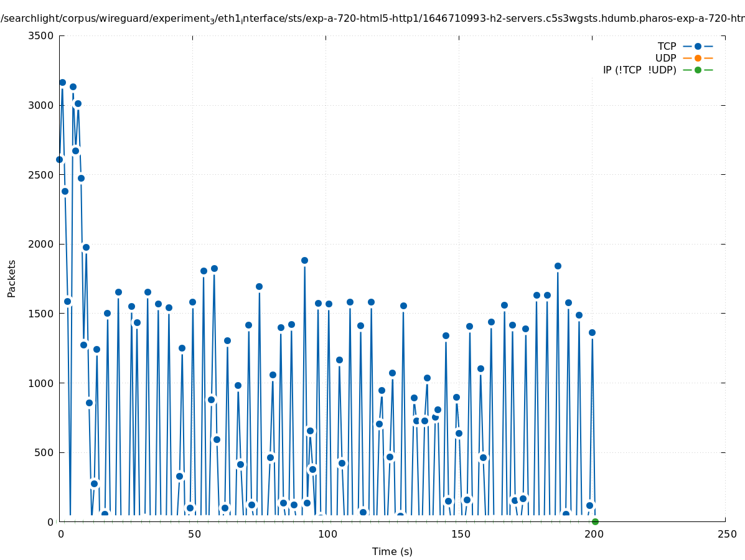Click the TCP data point near 1840 packets

tap(558, 266)
